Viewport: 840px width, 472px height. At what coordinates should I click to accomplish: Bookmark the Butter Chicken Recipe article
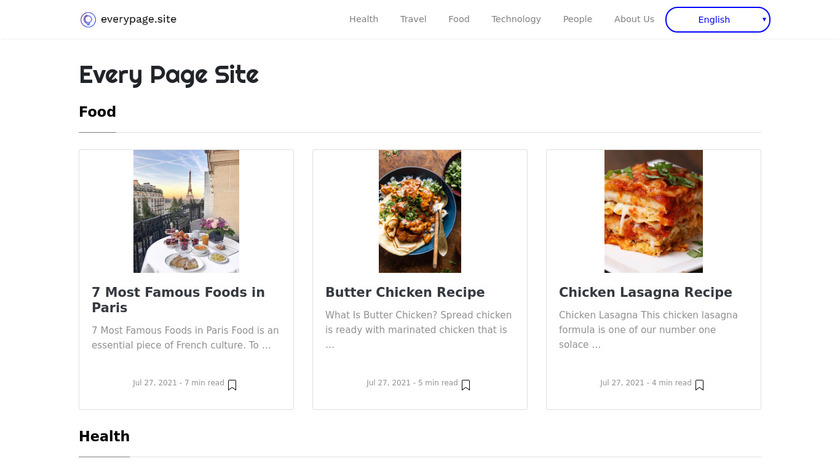coord(466,385)
